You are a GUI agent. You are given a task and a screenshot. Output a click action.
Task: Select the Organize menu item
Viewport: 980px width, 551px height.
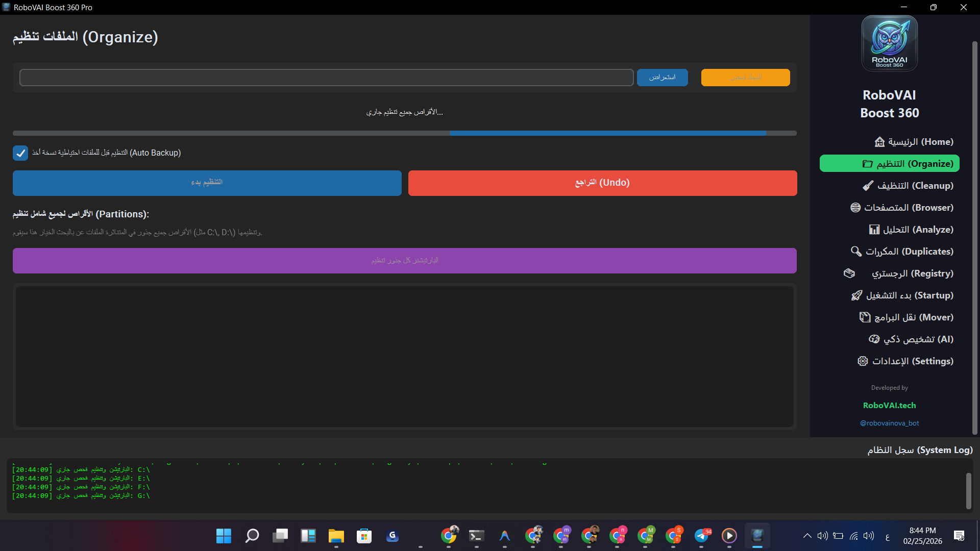coord(889,164)
